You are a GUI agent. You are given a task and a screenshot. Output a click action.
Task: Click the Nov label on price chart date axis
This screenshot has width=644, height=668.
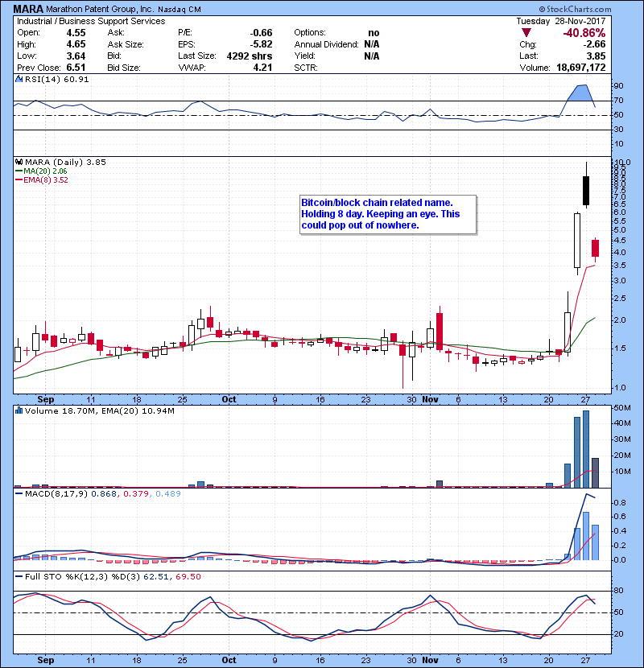(x=430, y=399)
